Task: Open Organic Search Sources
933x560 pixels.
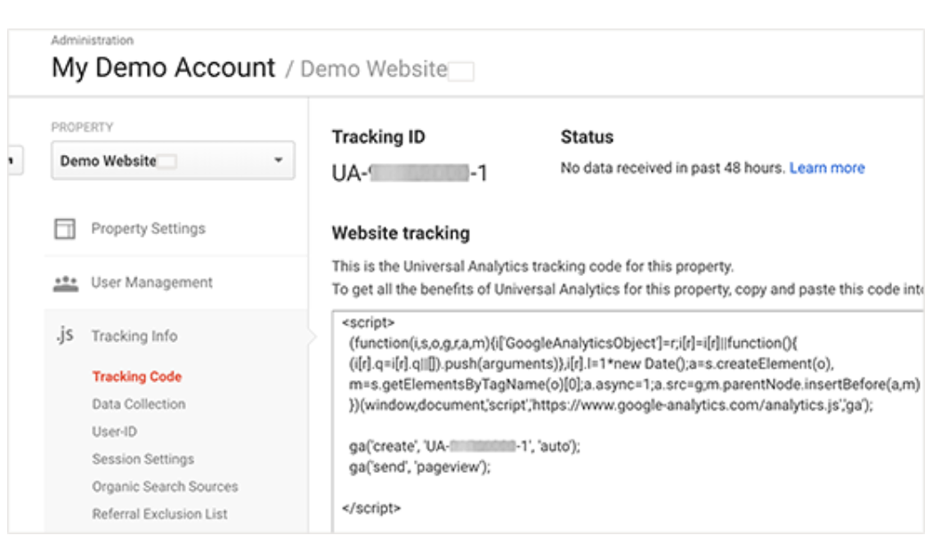Action: pos(165,487)
